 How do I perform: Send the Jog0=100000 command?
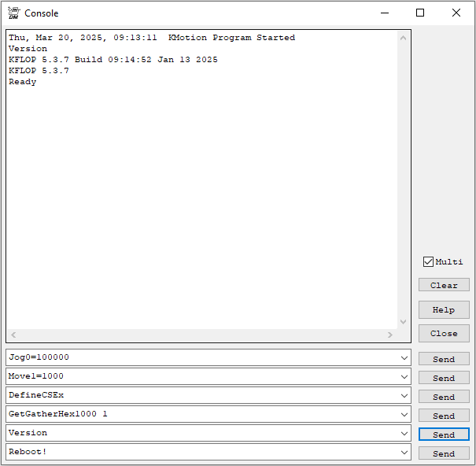coord(444,359)
